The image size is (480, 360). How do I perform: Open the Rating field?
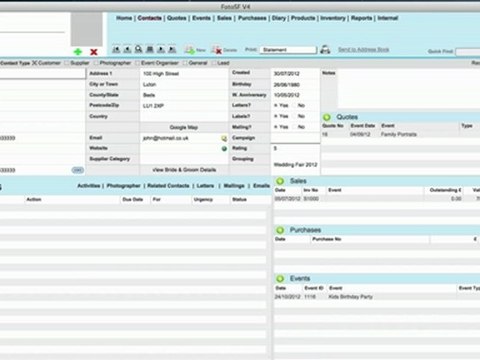coord(295,149)
